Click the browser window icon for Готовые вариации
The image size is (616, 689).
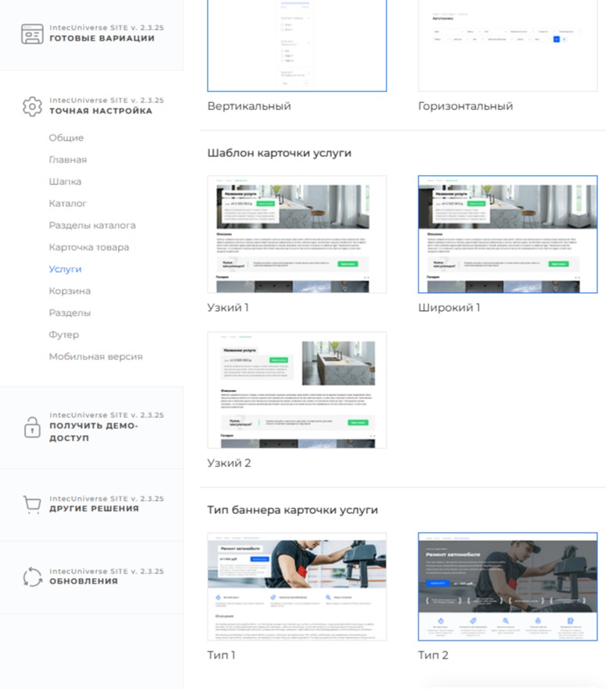click(x=32, y=34)
